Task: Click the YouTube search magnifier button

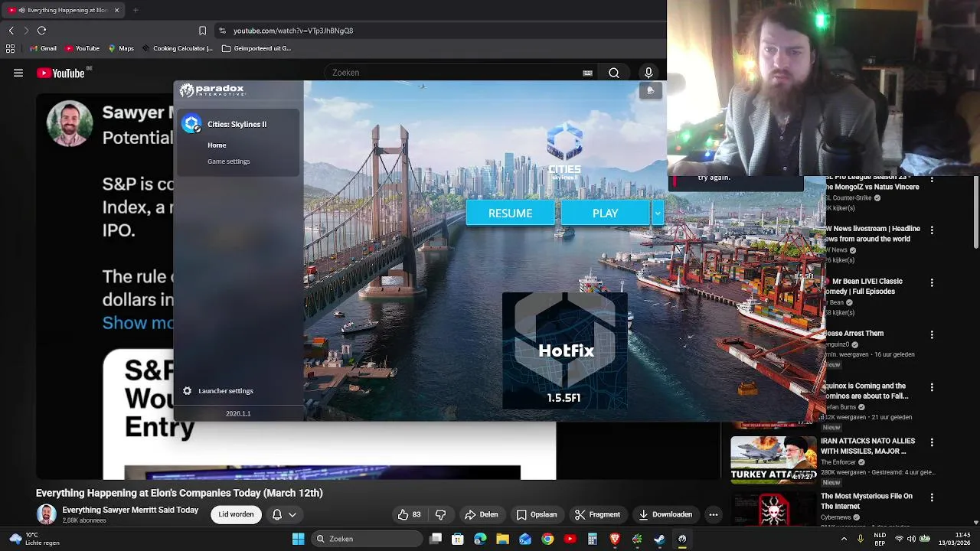Action: [x=614, y=73]
